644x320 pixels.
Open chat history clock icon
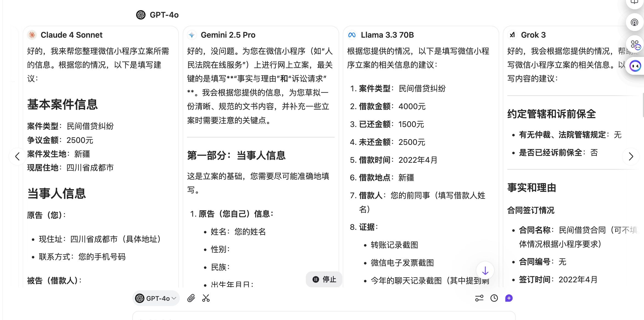click(x=494, y=298)
